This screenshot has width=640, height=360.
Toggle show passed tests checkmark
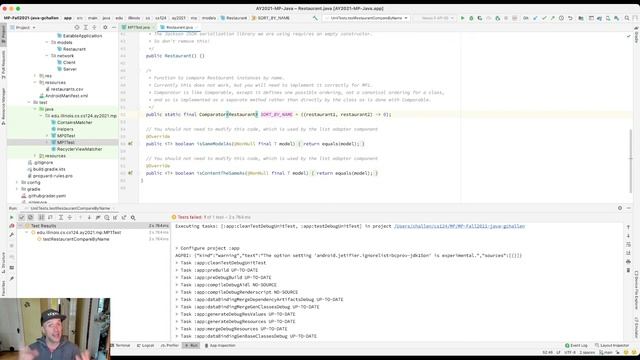pos(22,218)
